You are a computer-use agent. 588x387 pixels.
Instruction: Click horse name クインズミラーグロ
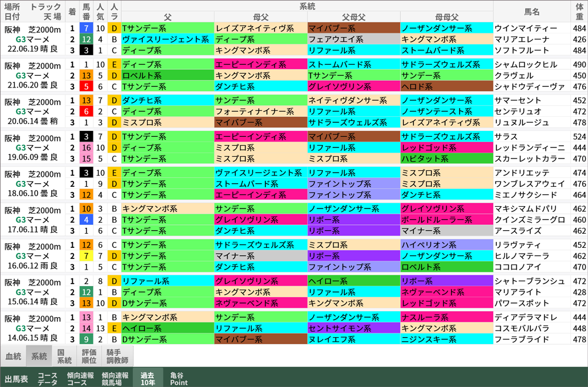(x=530, y=220)
